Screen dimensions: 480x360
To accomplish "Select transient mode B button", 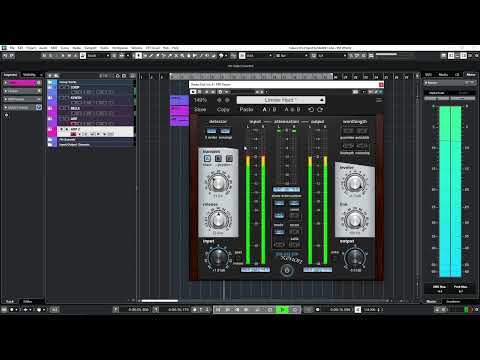I will (218, 158).
